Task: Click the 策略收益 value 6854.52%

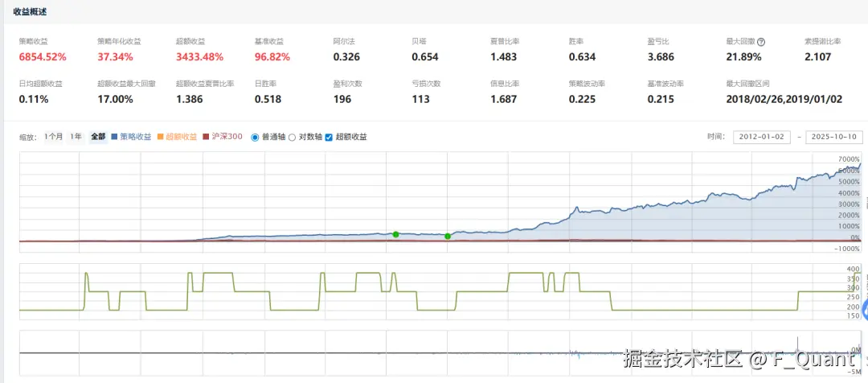Action: 43,56
